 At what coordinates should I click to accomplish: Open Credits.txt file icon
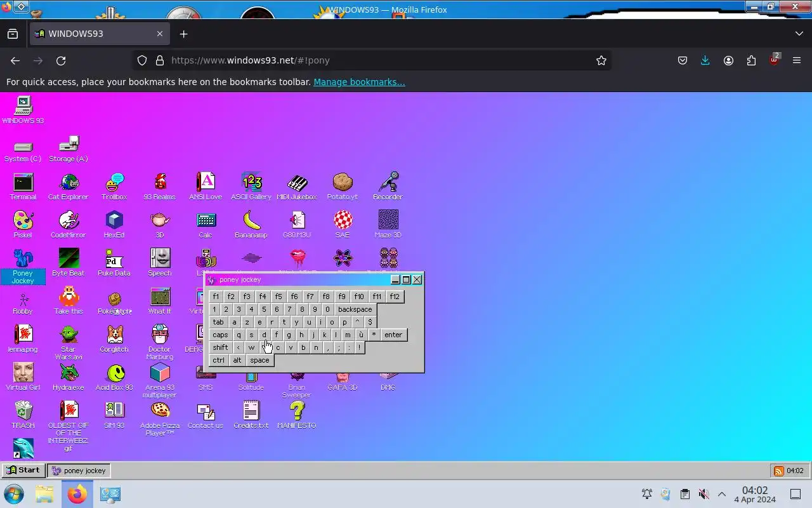251,415
